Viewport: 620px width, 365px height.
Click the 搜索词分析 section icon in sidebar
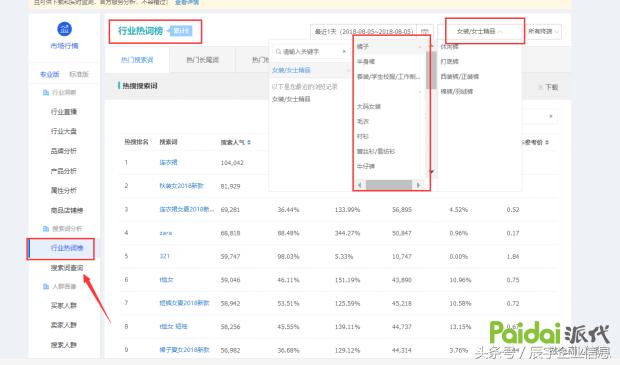click(45, 229)
